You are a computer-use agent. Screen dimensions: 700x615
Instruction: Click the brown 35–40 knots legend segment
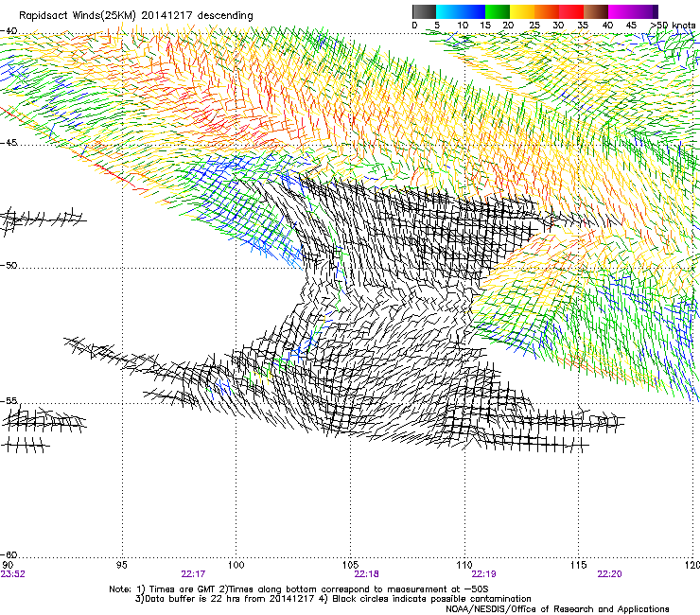click(x=596, y=11)
